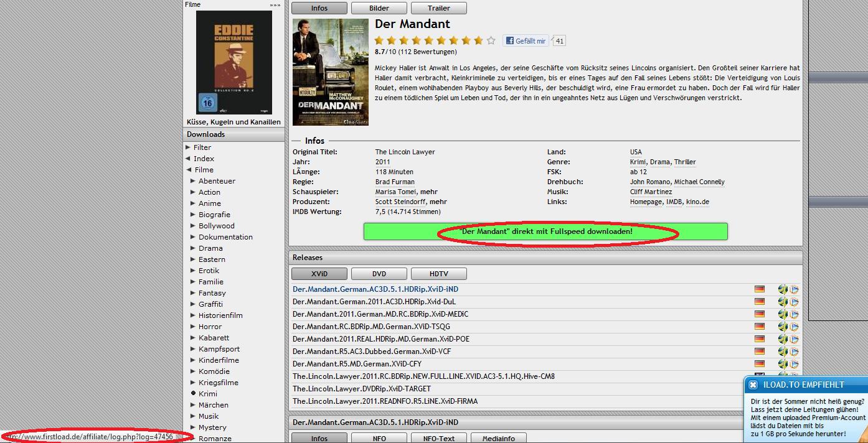Click the German flag in the XviD-POE row
This screenshot has height=443, width=868.
tap(759, 339)
